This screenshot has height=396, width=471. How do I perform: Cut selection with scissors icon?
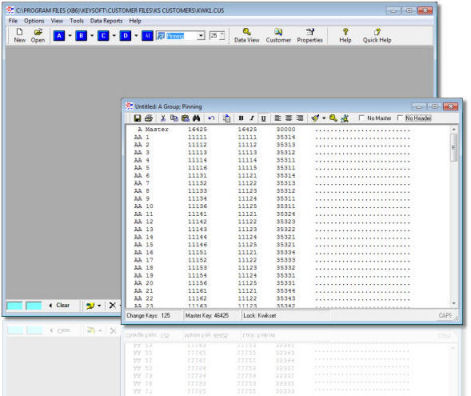163,118
